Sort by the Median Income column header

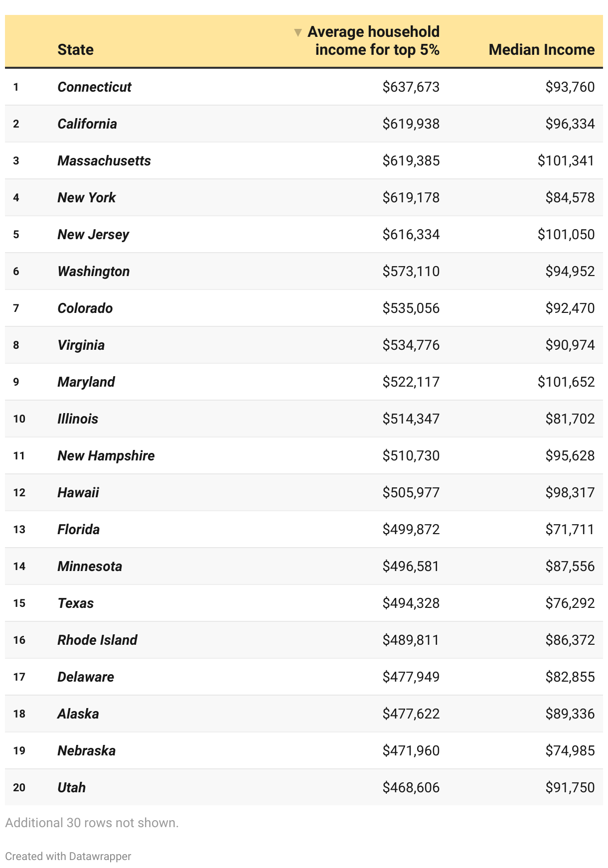pyautogui.click(x=542, y=50)
